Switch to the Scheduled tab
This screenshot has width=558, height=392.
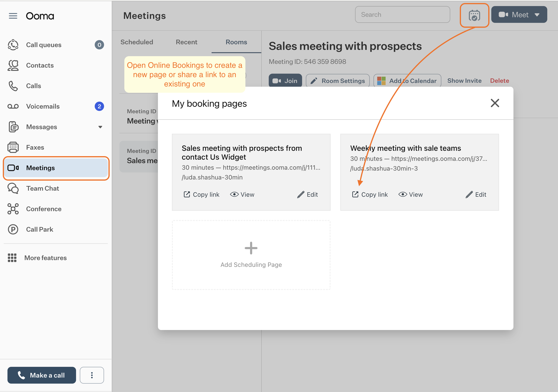point(136,42)
